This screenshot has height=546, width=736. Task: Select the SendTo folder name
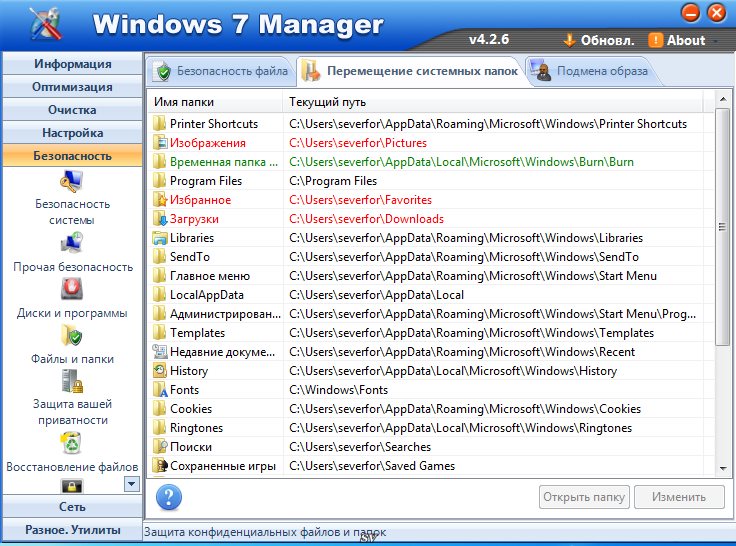pos(190,257)
